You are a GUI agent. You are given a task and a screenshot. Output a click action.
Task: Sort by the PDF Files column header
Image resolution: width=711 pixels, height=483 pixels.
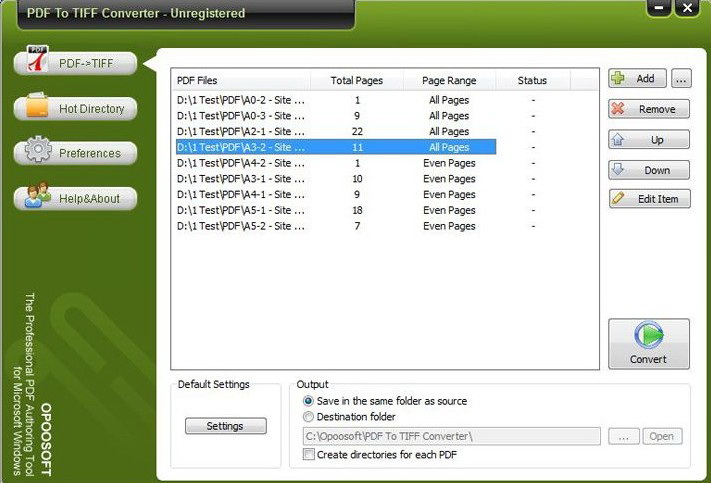pos(241,80)
